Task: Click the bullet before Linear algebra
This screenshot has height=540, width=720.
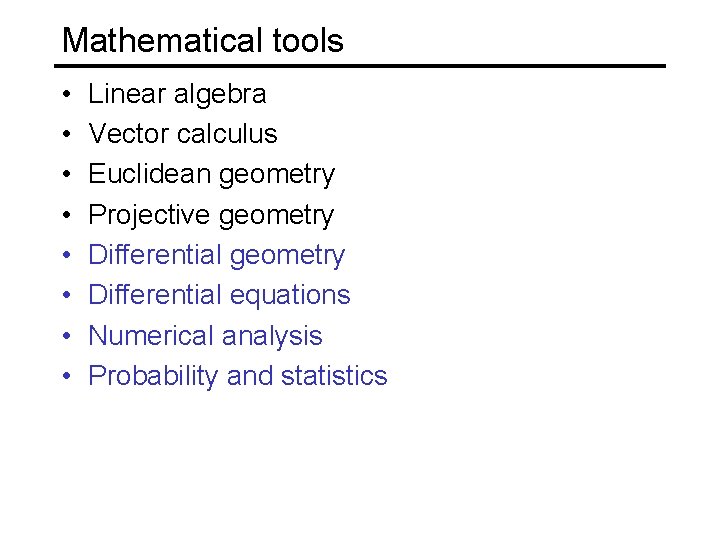Action: pos(67,94)
